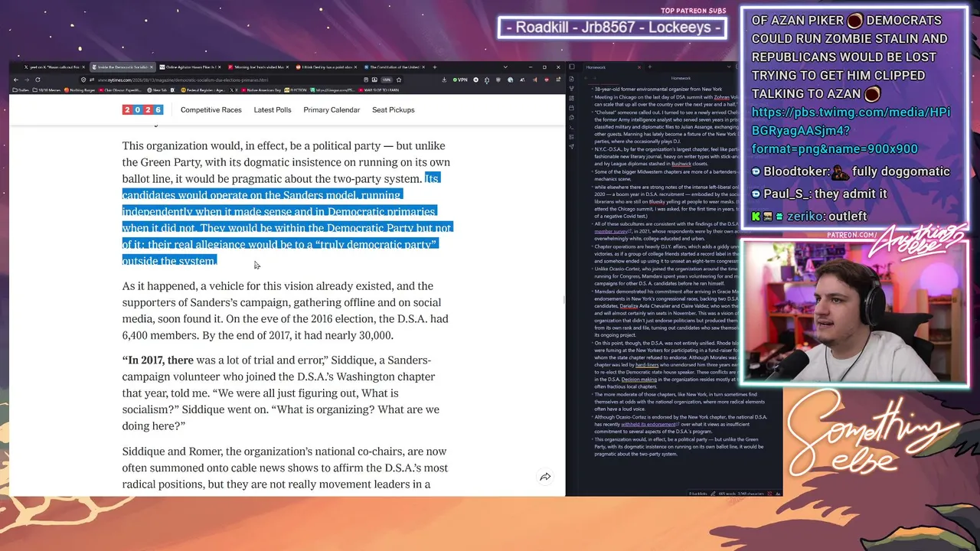Click the paragraph beginning 'As it happened'
Viewport: 980px width, 551px height.
pyautogui.click(x=285, y=311)
